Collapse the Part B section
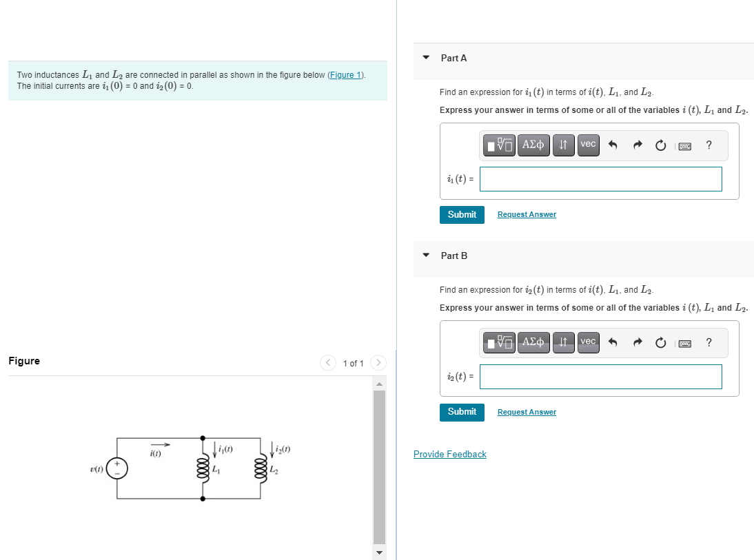This screenshot has width=754, height=560. click(425, 256)
